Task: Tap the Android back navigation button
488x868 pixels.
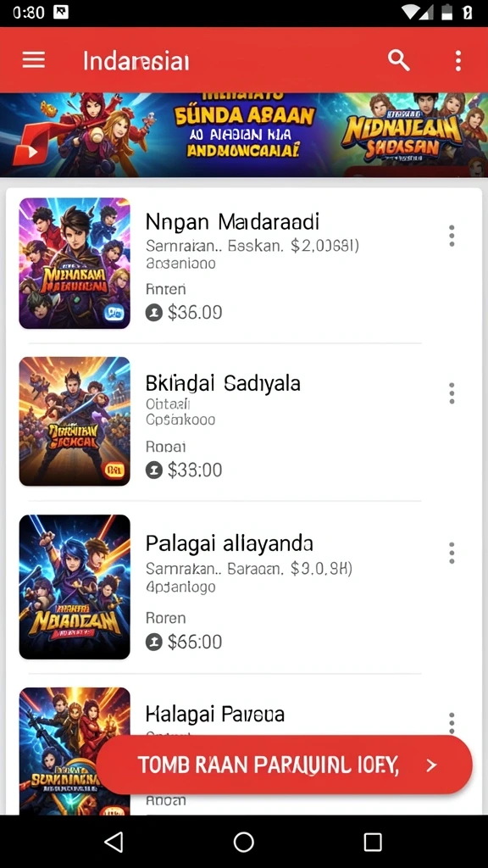Action: tap(114, 842)
